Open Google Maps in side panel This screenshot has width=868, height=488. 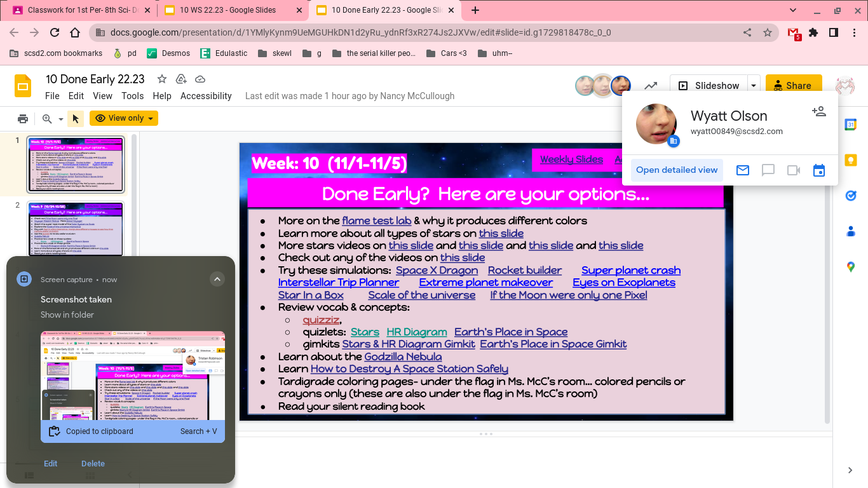coord(851,268)
